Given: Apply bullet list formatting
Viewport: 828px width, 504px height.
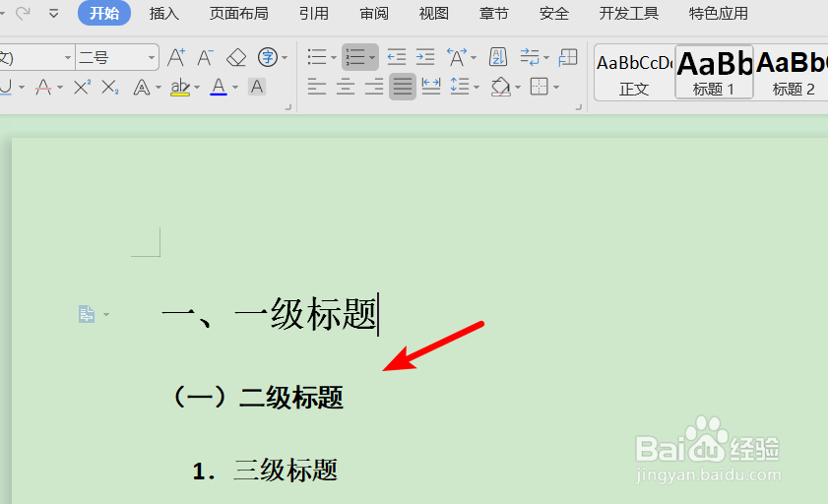Looking at the screenshot, I should click(x=317, y=57).
